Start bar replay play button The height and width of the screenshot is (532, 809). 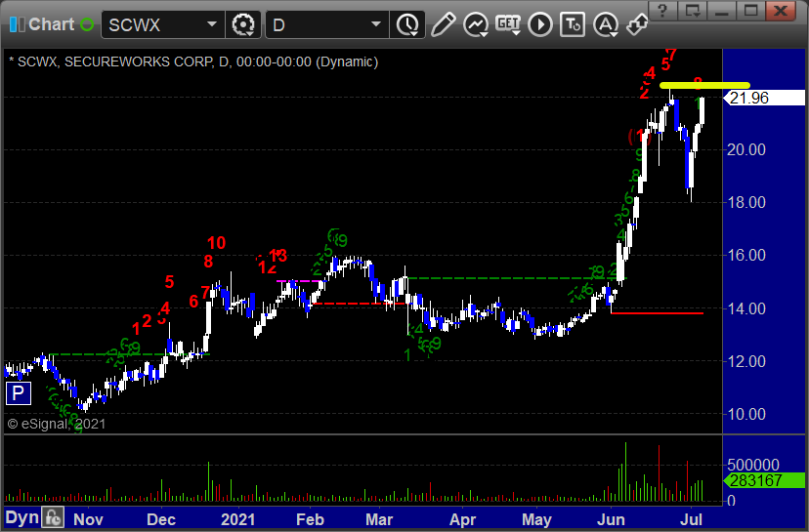click(x=540, y=24)
